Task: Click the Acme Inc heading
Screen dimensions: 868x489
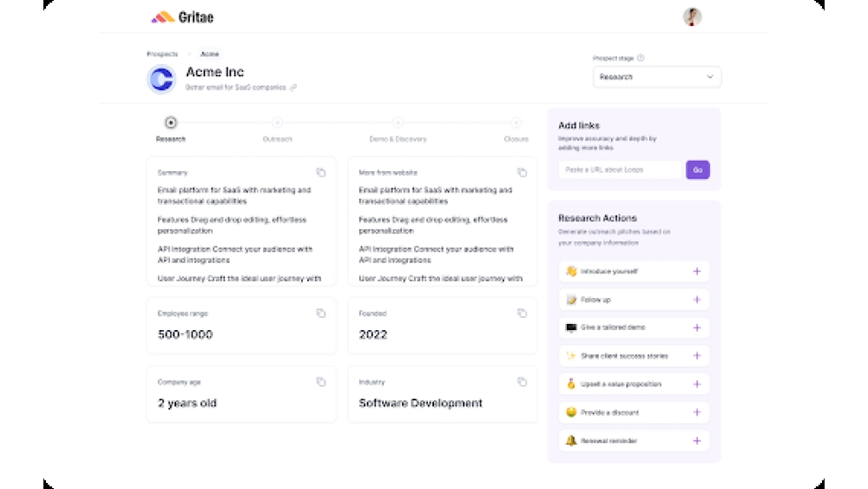Action: pyautogui.click(x=214, y=72)
